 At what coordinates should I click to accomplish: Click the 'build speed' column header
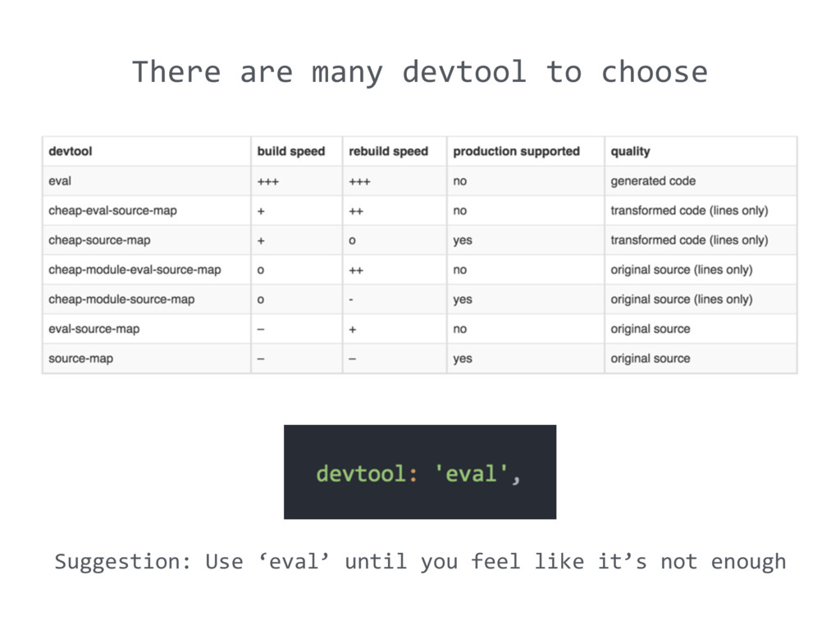(x=291, y=152)
